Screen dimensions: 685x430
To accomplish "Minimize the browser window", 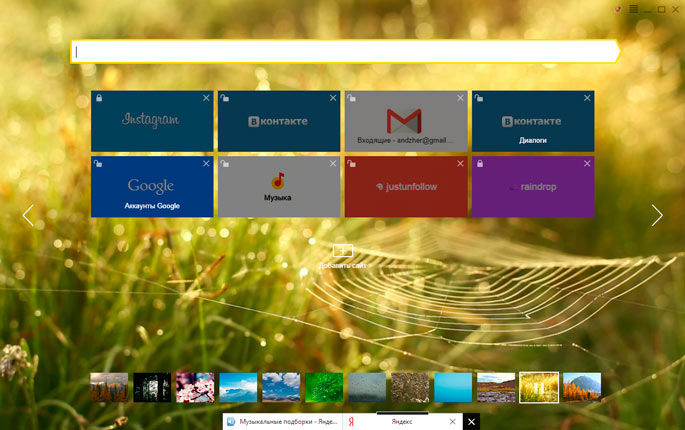I will point(647,10).
